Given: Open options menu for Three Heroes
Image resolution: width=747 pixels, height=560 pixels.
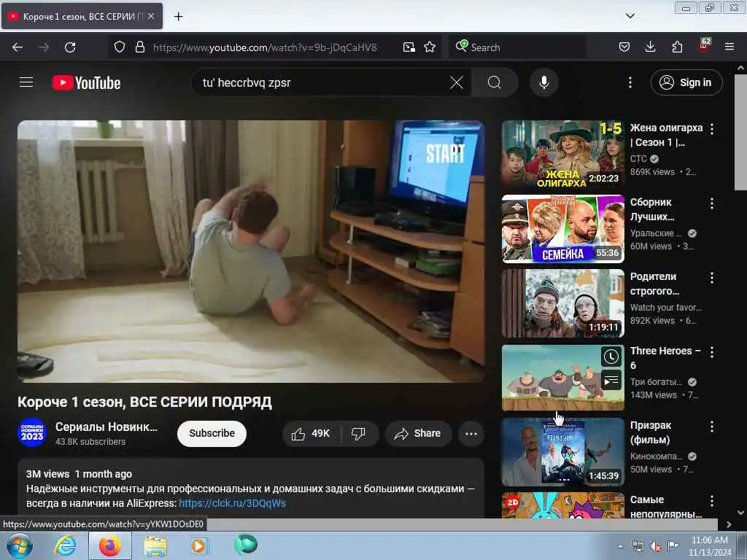Looking at the screenshot, I should [712, 352].
